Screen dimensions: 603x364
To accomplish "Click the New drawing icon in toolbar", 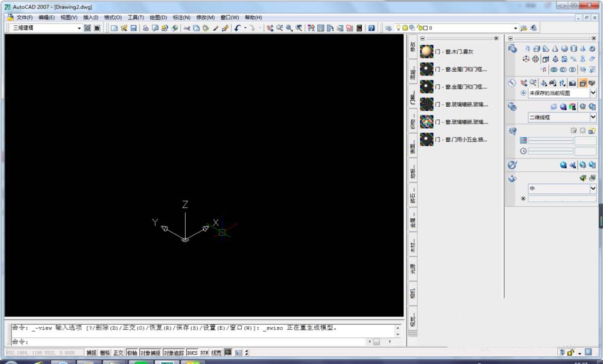I will 114,28.
